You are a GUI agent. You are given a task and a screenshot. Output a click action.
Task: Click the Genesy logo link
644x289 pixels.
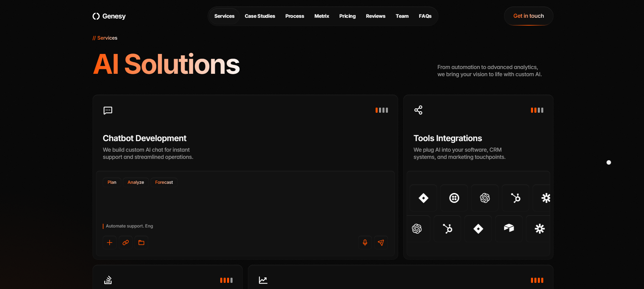109,16
